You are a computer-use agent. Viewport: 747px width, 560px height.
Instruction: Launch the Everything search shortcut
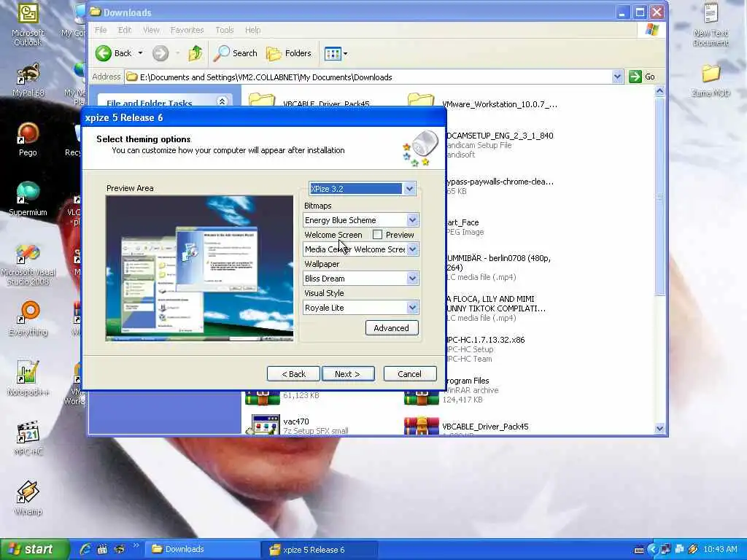tap(28, 318)
